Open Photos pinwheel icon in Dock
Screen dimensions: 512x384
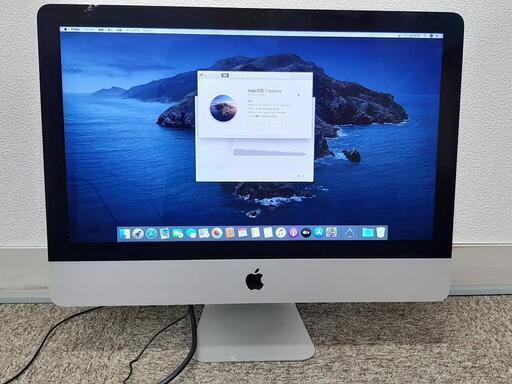217,233
